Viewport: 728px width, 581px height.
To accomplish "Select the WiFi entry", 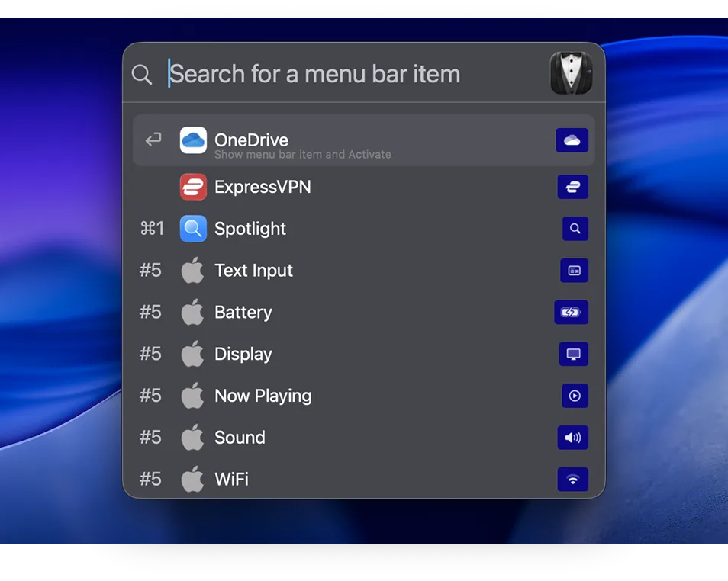I will click(363, 479).
